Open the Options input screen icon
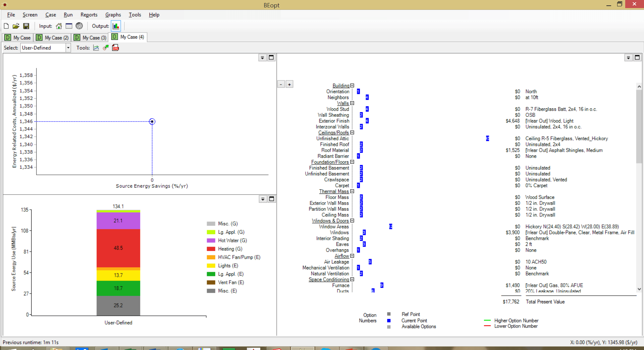The image size is (644, 350). tap(69, 26)
